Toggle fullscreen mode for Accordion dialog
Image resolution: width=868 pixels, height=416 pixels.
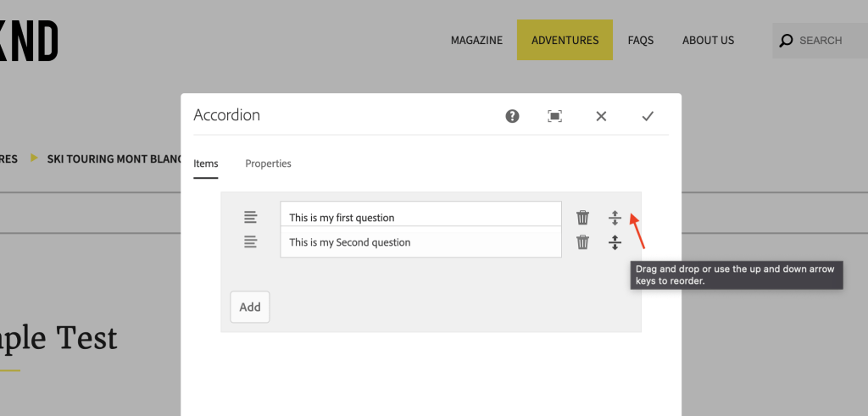coord(554,116)
